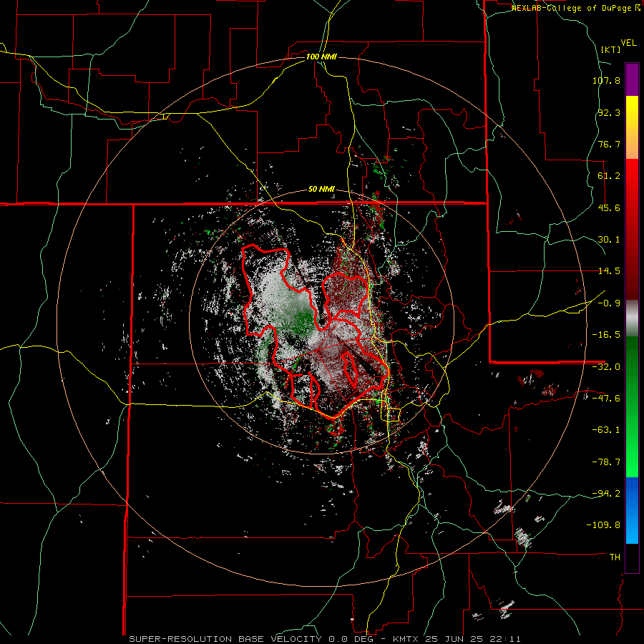Click the VEL legend title

coord(628,43)
